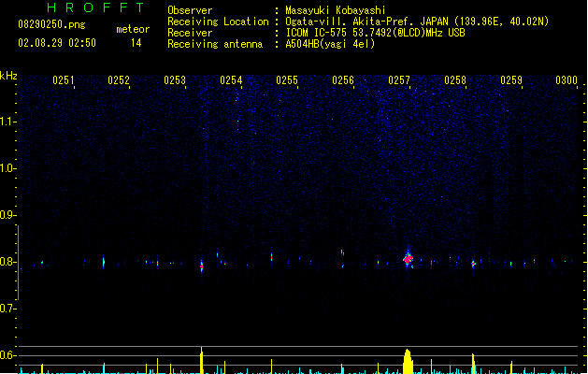The width and height of the screenshot is (588, 374).
Task: Click the Receiving antenna label
Action: [x=215, y=44]
